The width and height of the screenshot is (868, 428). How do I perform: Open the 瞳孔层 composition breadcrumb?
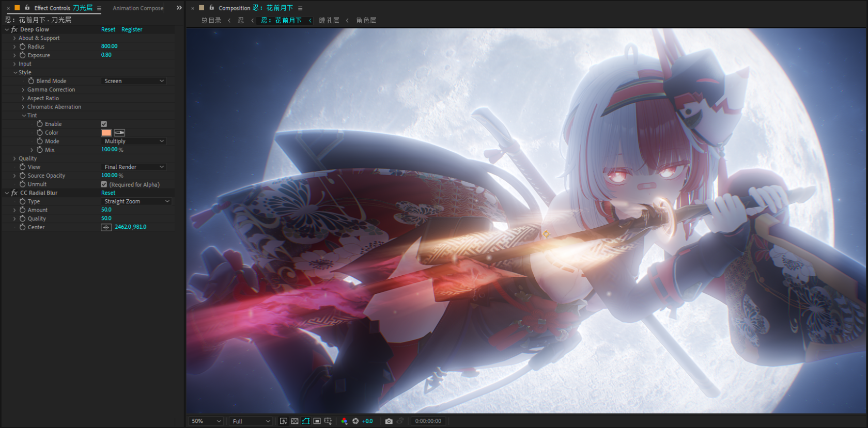tap(329, 21)
